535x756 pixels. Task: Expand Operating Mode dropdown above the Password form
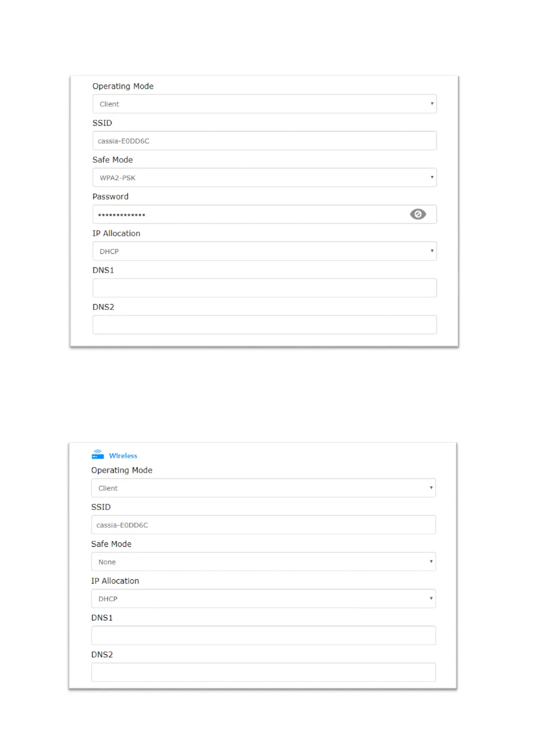click(x=264, y=104)
